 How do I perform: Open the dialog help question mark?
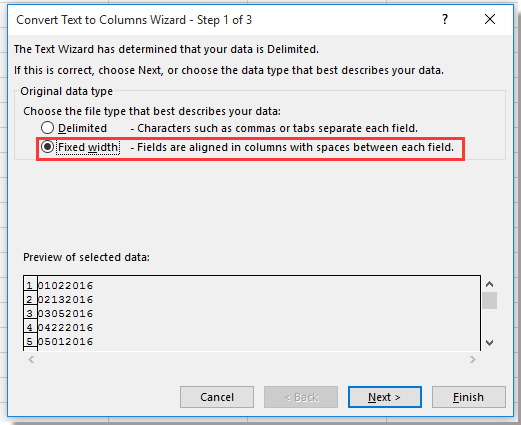pyautogui.click(x=445, y=19)
